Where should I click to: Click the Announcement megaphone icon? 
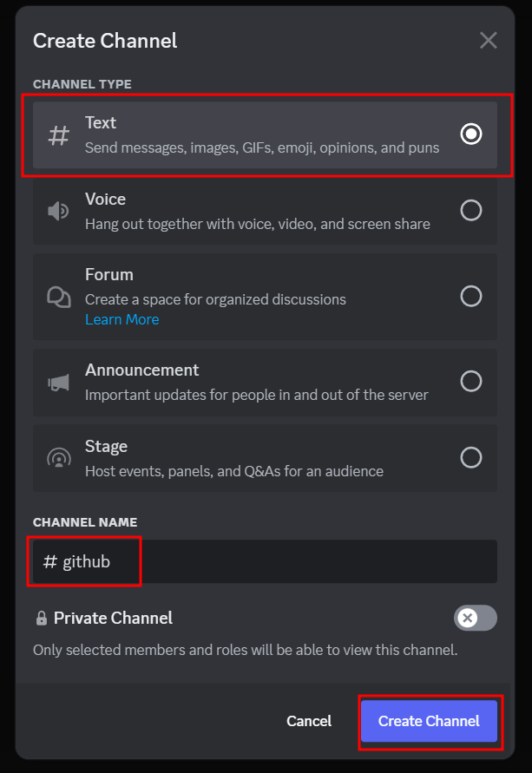[58, 383]
